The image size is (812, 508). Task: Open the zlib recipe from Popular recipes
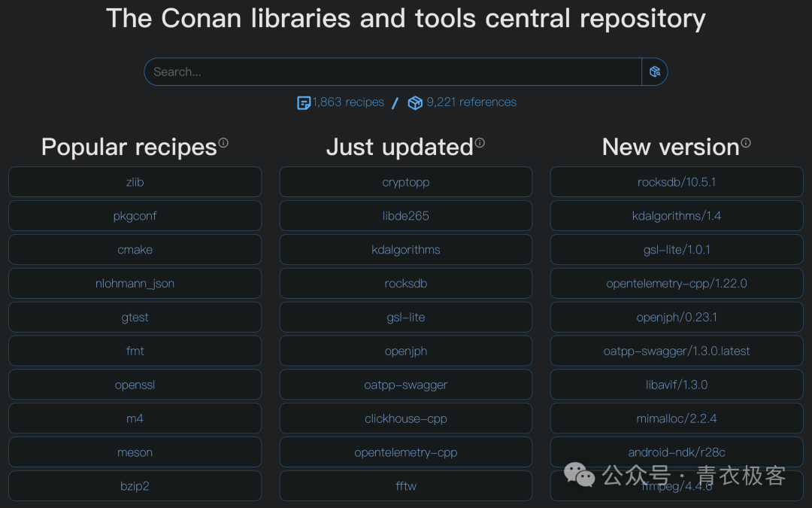point(135,181)
